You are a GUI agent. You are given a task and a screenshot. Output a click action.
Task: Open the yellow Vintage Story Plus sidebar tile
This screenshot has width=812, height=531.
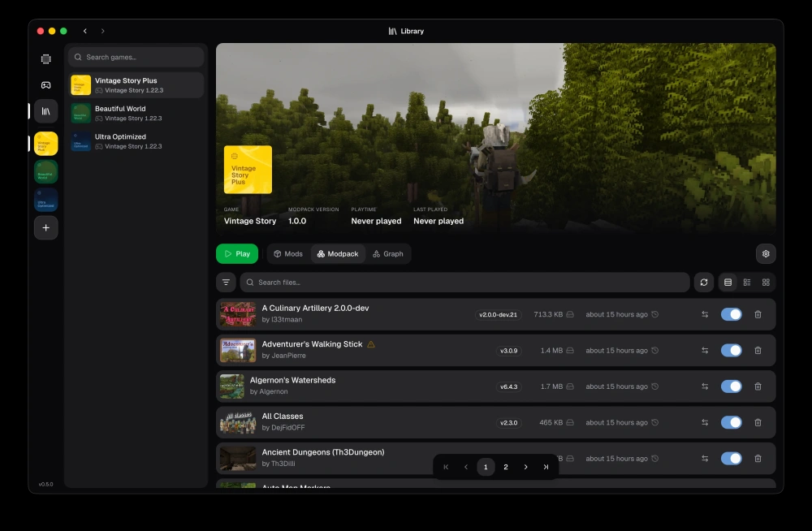[46, 144]
